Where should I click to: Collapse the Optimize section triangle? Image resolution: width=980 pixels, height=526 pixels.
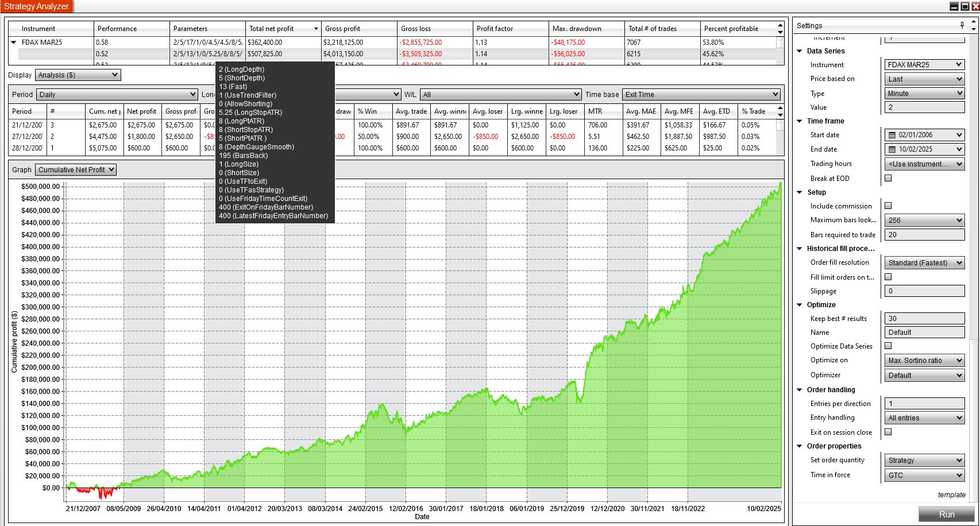click(800, 305)
